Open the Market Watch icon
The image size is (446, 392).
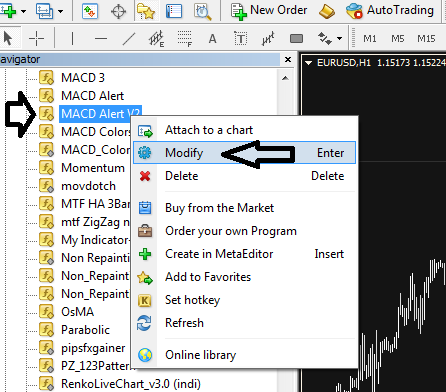coord(90,11)
